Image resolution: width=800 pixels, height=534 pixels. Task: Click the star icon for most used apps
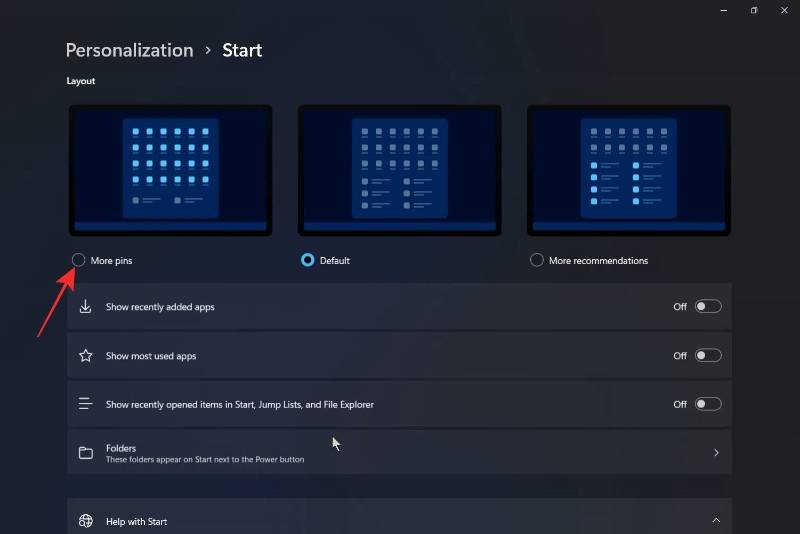pyautogui.click(x=86, y=356)
